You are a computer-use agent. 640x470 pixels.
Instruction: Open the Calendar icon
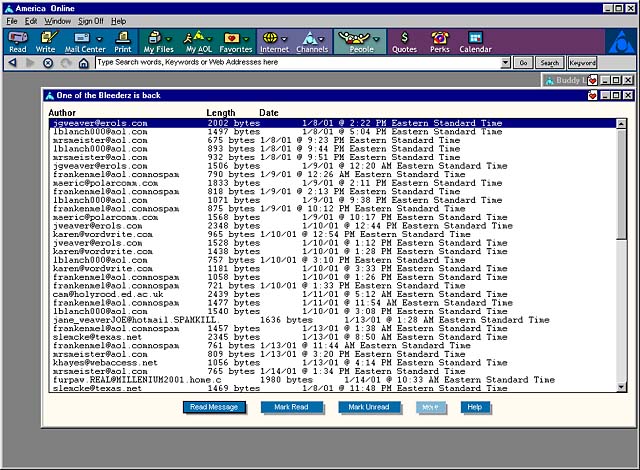pyautogui.click(x=475, y=42)
